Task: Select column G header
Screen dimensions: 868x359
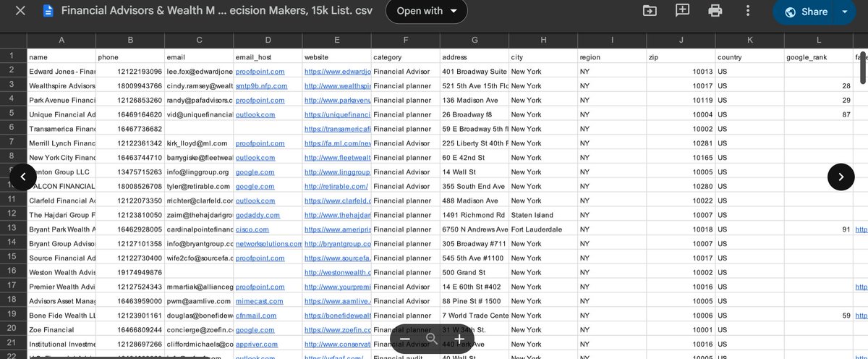Action: (474, 41)
